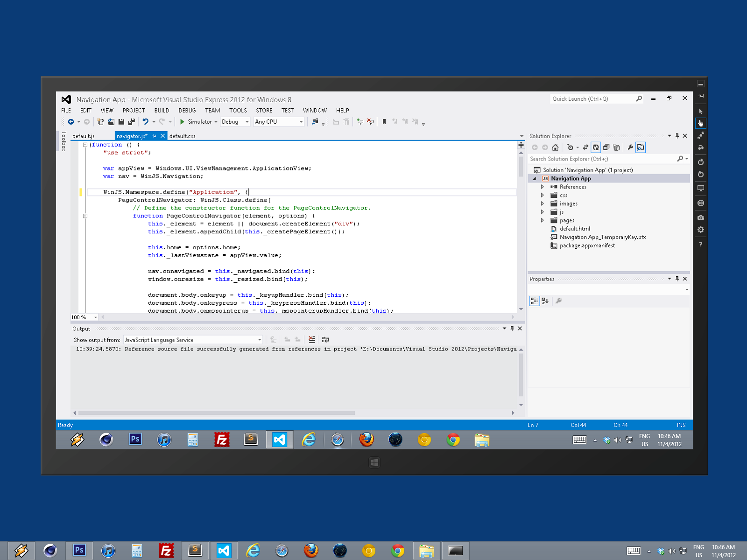Screen dimensions: 747x560
Task: Click the Undo toolbar icon
Action: point(146,122)
